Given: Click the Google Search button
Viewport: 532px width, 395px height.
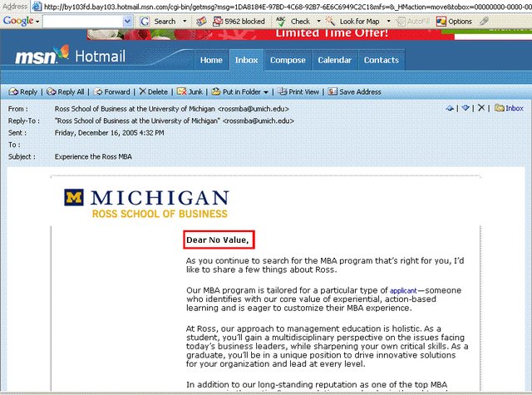Looking at the screenshot, I should tap(159, 22).
